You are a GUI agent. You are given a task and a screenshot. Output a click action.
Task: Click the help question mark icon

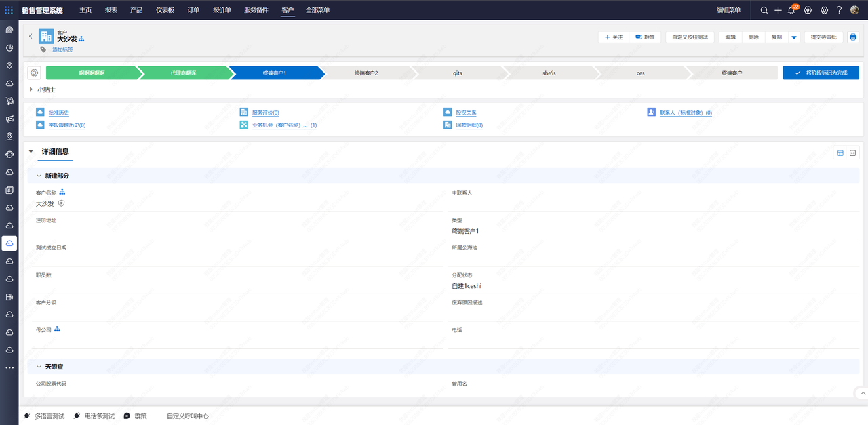[x=839, y=10]
